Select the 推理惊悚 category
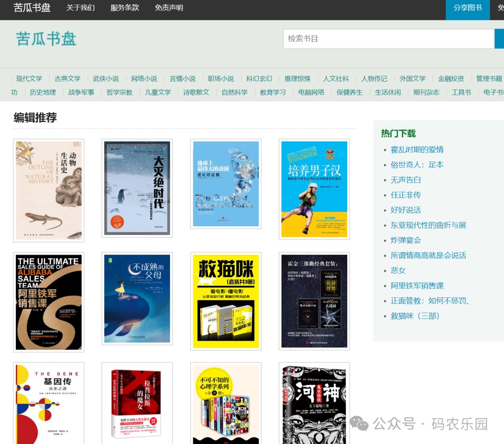 (x=297, y=78)
